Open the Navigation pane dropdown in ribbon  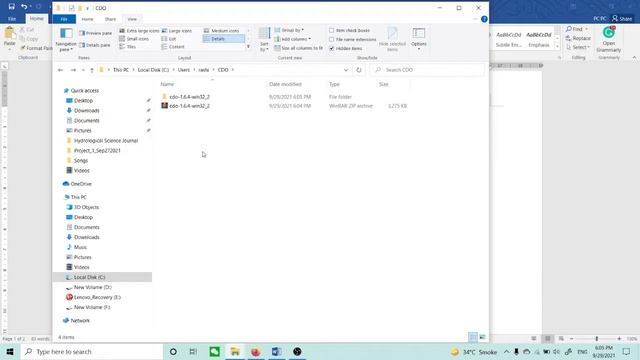(x=66, y=40)
